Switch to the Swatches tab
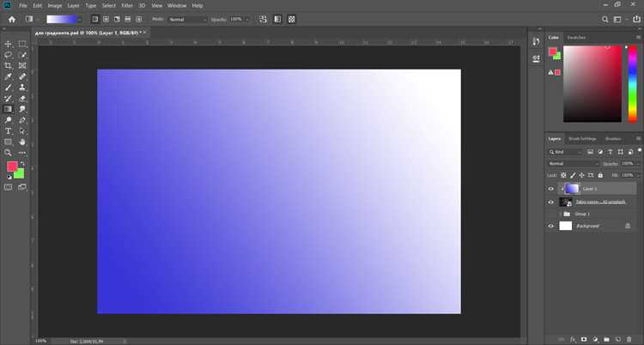 [x=576, y=38]
